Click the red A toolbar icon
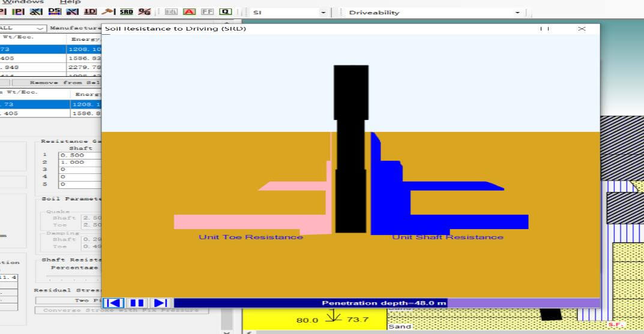The image size is (644, 334). 189,11
